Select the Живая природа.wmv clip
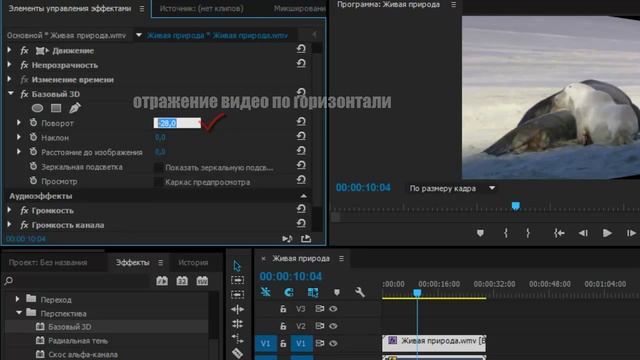This screenshot has width=640, height=360. pos(434,343)
